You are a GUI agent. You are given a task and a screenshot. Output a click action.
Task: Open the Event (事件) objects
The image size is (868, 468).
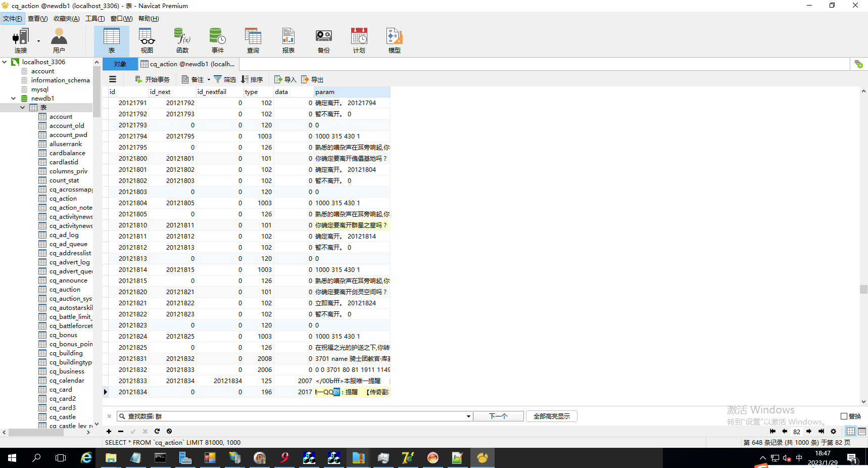pyautogui.click(x=218, y=40)
